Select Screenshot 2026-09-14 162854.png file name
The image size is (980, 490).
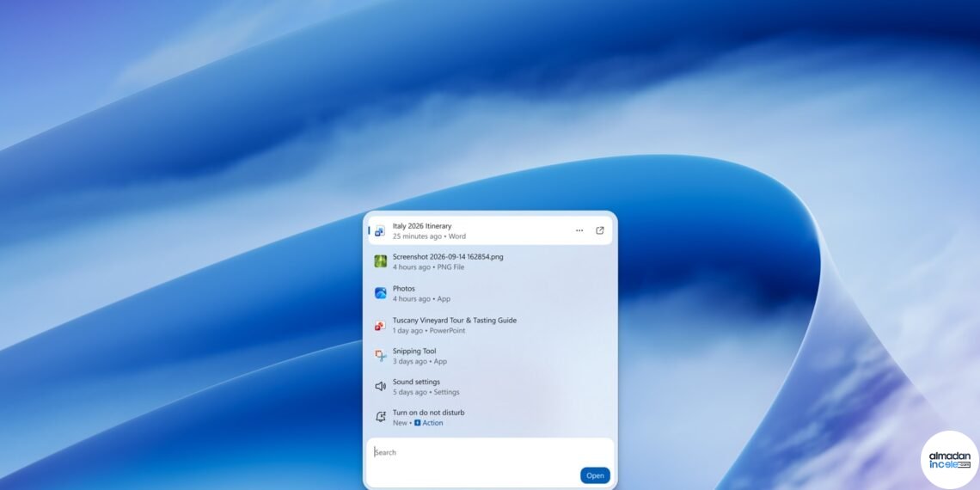point(448,256)
